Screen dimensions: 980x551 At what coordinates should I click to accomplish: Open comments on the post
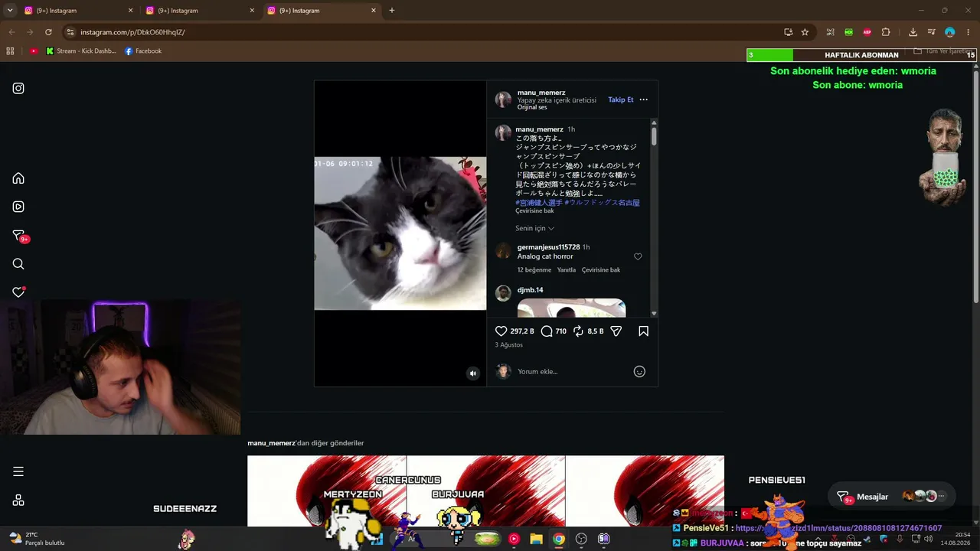pos(547,331)
